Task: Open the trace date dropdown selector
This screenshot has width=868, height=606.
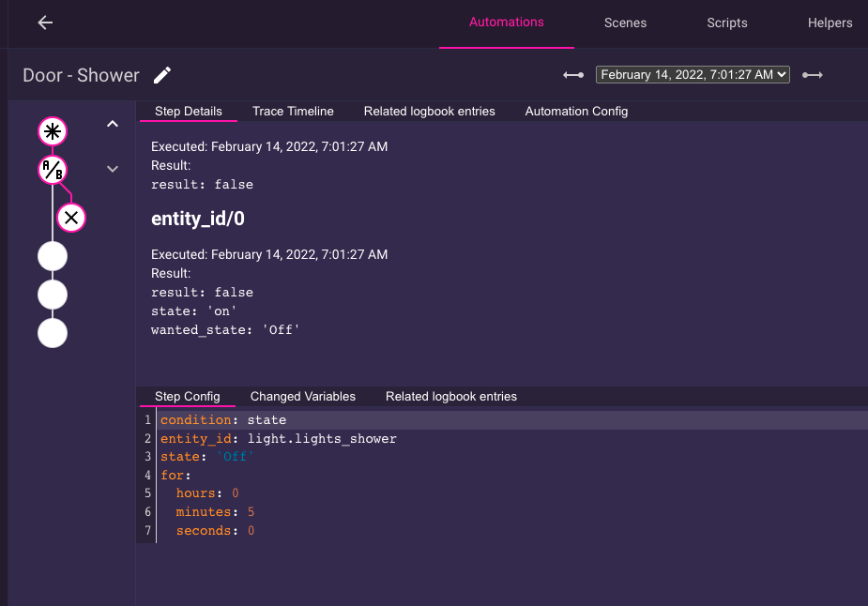Action: pos(693,75)
